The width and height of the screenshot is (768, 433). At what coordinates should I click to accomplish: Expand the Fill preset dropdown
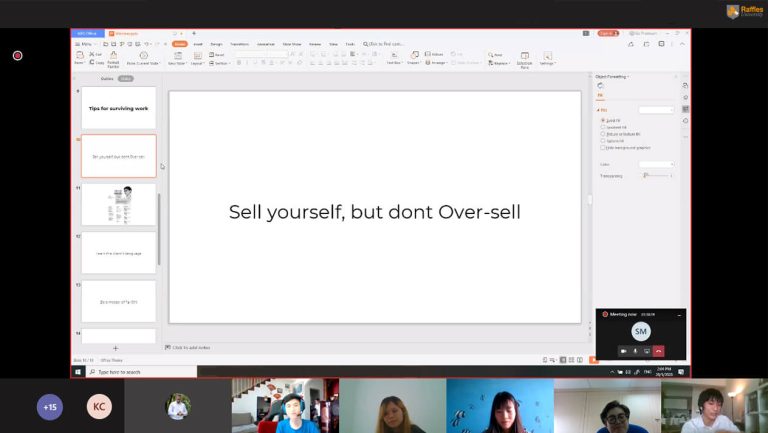(657, 109)
